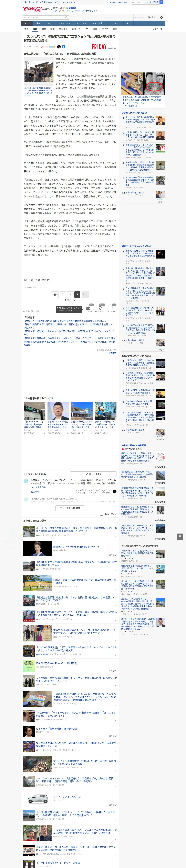React with 新しい視点 exclamation icon

point(112,308)
